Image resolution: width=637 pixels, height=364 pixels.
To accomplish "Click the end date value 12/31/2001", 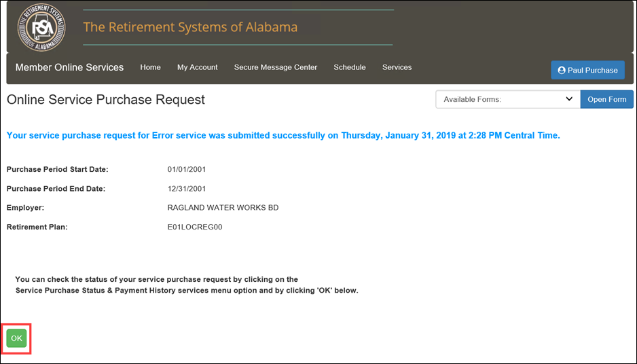I will click(x=186, y=189).
